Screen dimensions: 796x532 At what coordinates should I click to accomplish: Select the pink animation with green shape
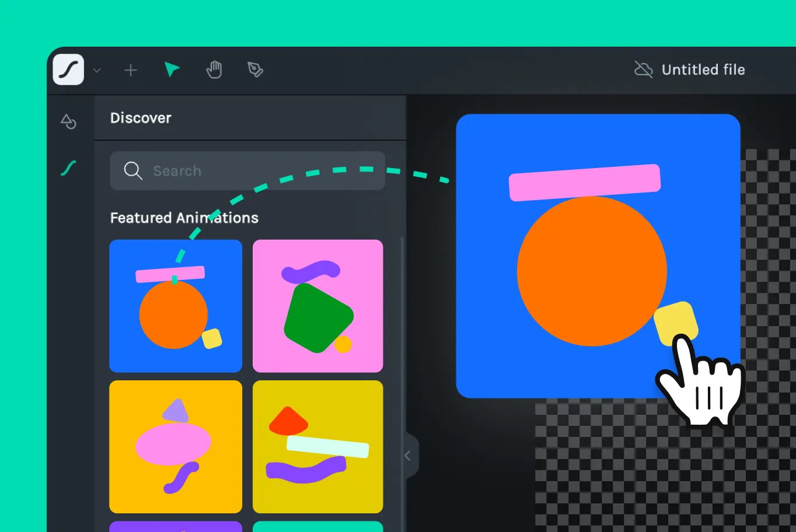pos(318,306)
